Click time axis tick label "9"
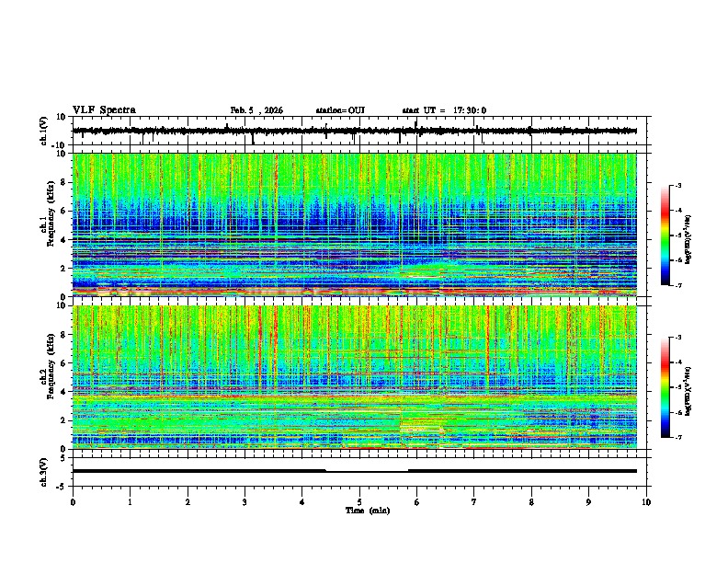The image size is (728, 563). (x=588, y=502)
